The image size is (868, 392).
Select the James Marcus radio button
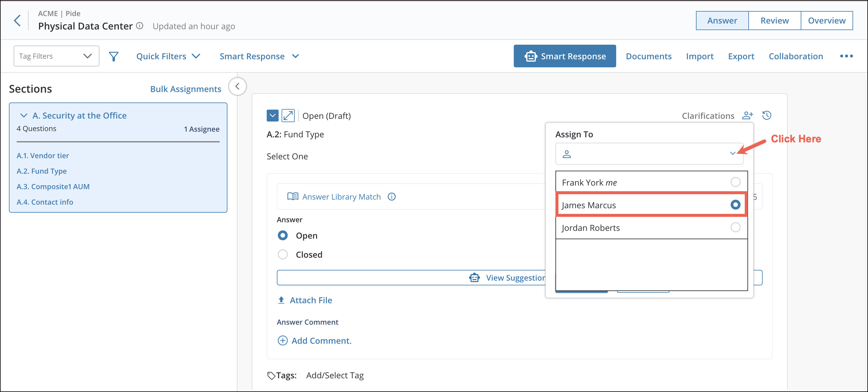click(735, 205)
